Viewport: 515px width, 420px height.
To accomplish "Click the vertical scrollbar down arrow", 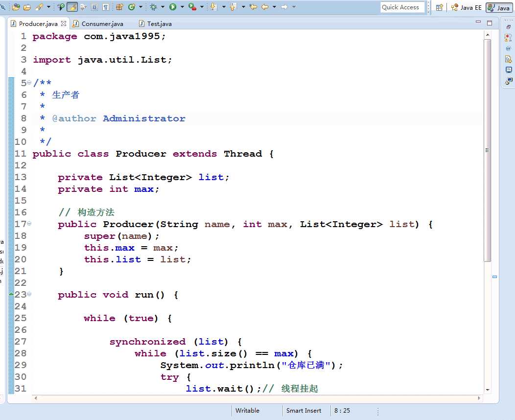I will point(488,390).
